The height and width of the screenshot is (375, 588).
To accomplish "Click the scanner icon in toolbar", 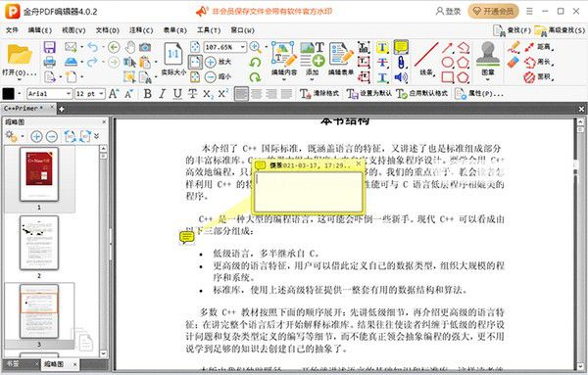I will point(71,62).
